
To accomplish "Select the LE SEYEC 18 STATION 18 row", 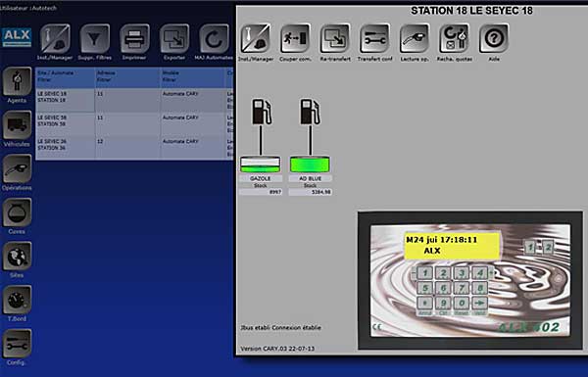I will 134,100.
